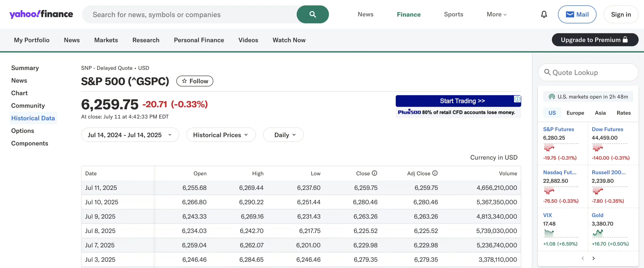644x268 pixels.
Task: Click the green search magnifier button
Action: [313, 14]
